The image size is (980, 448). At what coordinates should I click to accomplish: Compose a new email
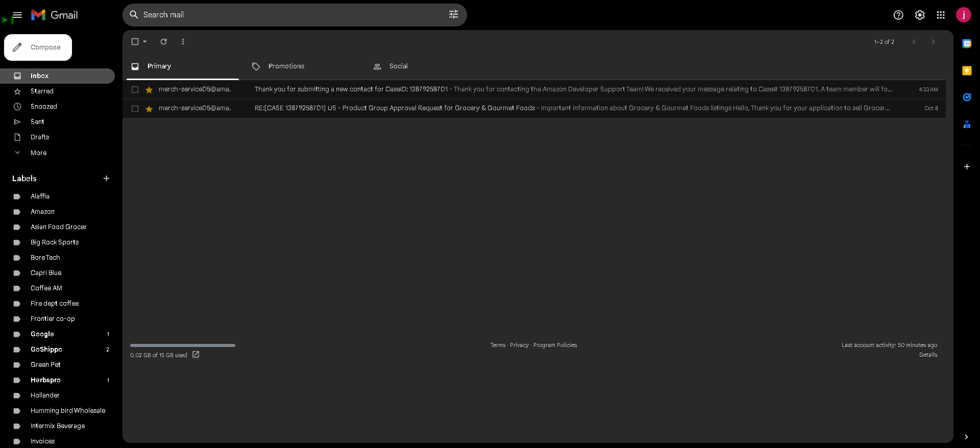[38, 47]
